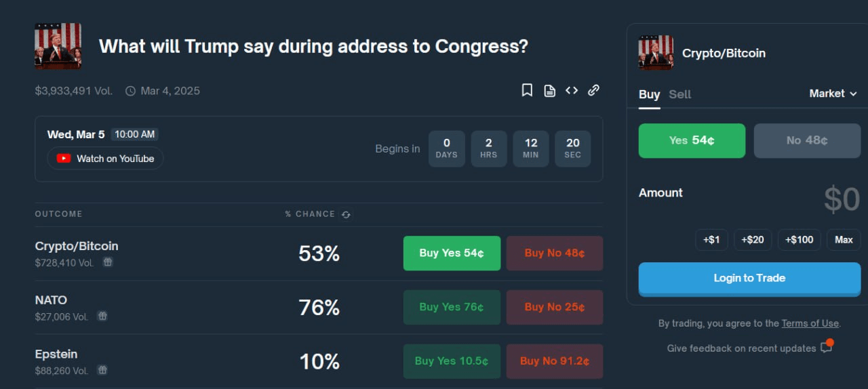The width and height of the screenshot is (868, 389).
Task: Switch to the Buy tab
Action: (x=649, y=94)
